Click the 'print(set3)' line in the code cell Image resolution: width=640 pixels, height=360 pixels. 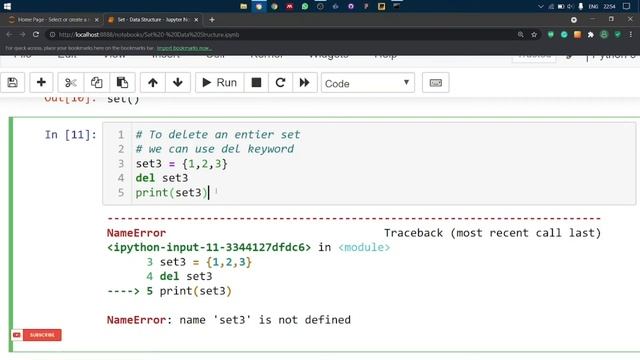point(171,193)
